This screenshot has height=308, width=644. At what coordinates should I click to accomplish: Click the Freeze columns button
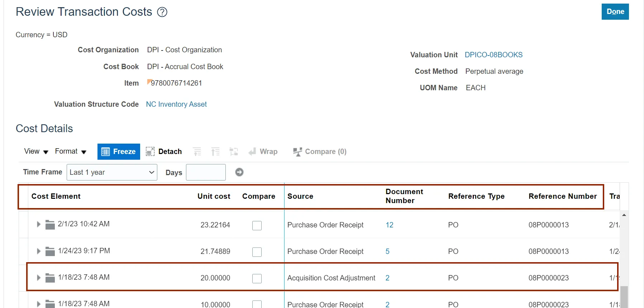(119, 151)
